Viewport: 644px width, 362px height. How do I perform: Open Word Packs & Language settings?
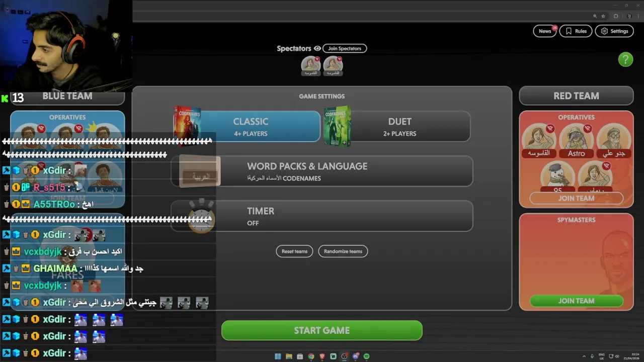322,171
